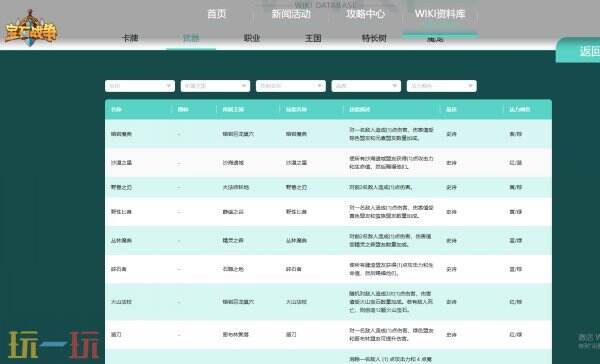
Task: Click the 火山法杖 skill name cell
Action: tap(297, 302)
